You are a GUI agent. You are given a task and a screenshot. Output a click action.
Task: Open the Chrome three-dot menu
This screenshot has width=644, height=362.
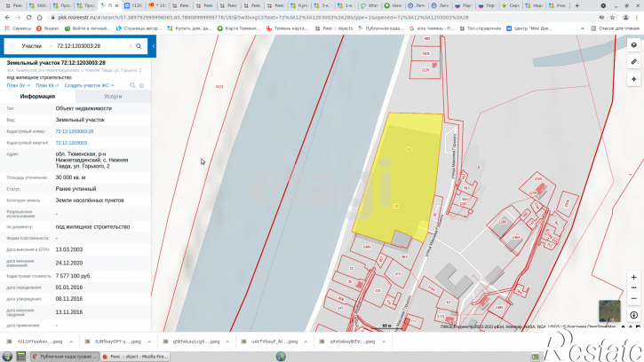point(637,17)
